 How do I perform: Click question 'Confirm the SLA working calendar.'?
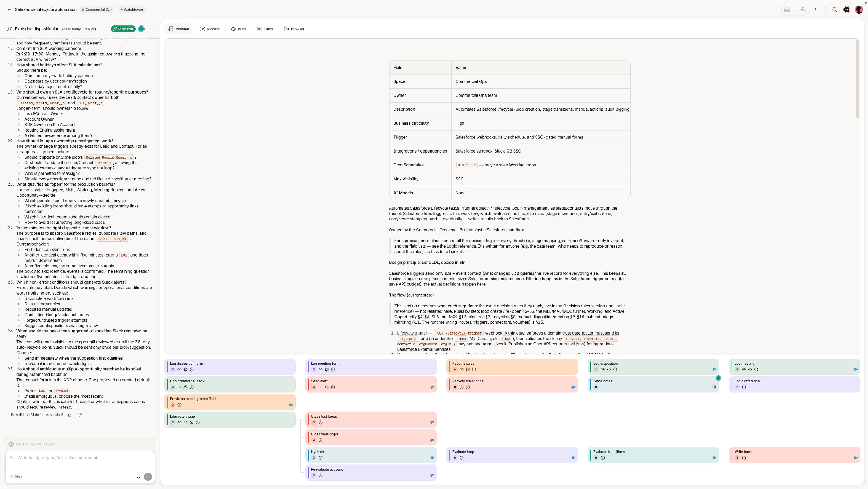pos(49,49)
